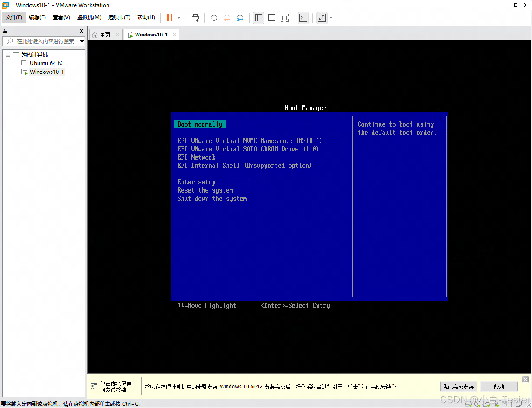
Task: Minimize the VMware Workstation window
Action: coord(505,5)
